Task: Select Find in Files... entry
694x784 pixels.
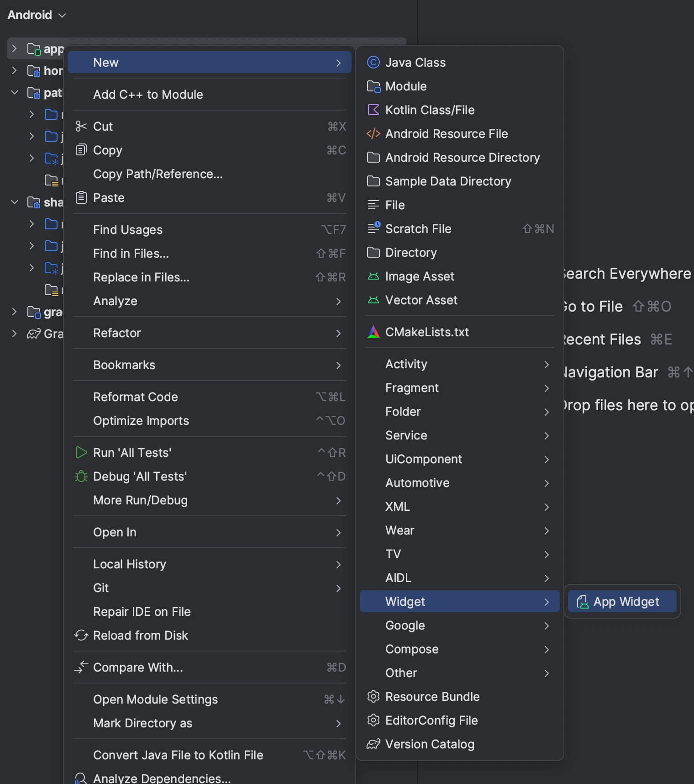Action: [x=210, y=254]
